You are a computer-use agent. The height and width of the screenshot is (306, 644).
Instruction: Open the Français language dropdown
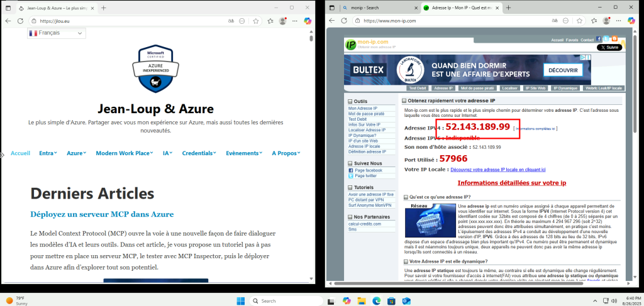(57, 33)
